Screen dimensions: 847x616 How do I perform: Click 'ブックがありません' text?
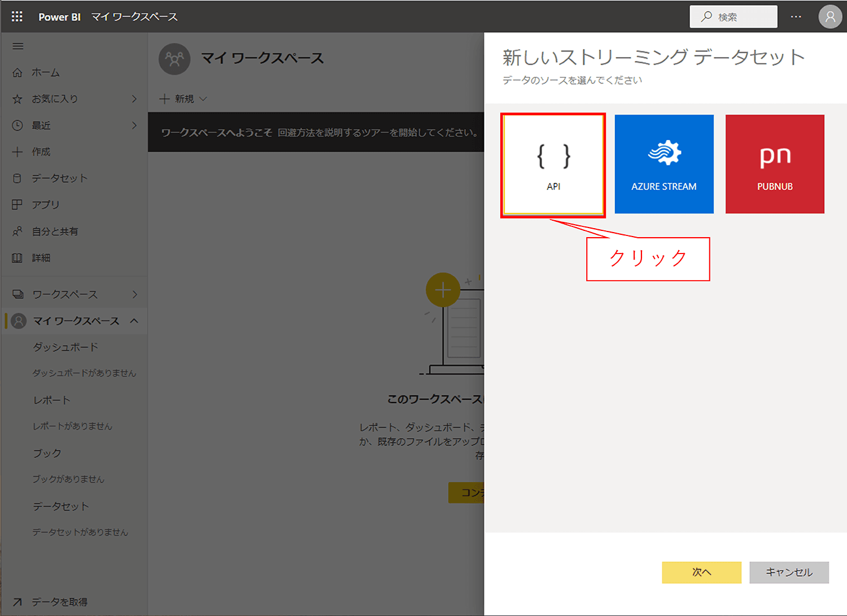point(68,479)
